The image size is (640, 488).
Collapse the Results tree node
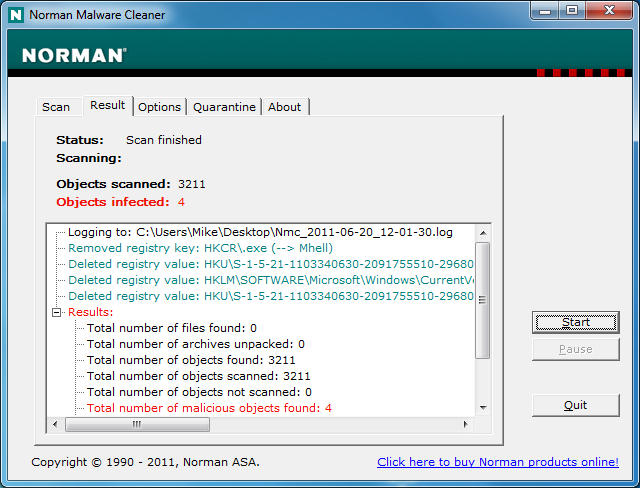point(56,313)
